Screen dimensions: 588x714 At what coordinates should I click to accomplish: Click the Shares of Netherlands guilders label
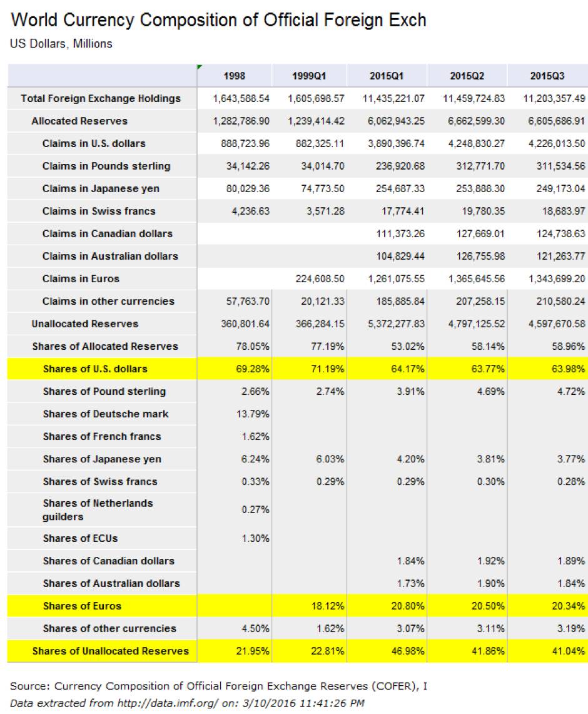coord(98,510)
